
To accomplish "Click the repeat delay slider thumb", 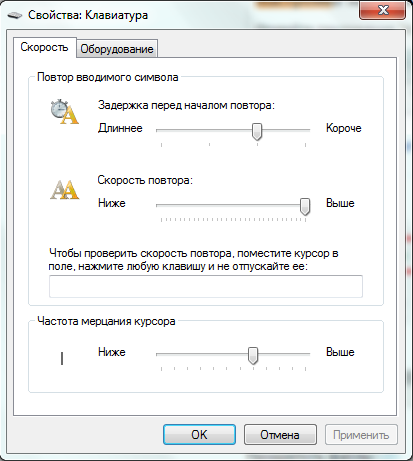I will coord(257,131).
